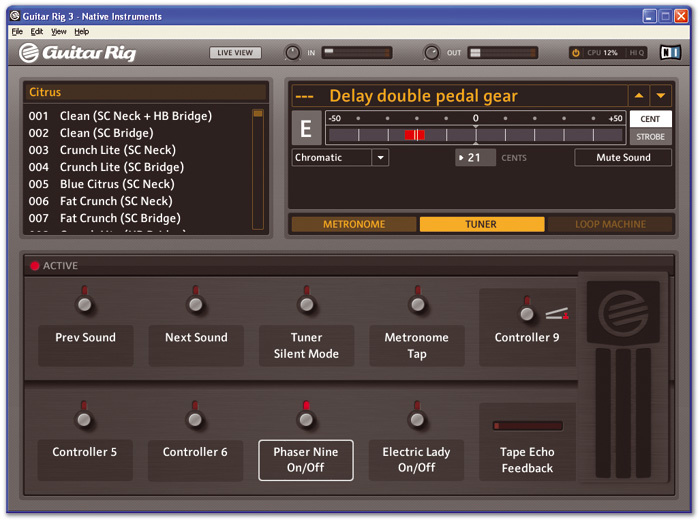Click the Controller 9 footswitch knob
This screenshot has width=700, height=522.
click(x=527, y=313)
